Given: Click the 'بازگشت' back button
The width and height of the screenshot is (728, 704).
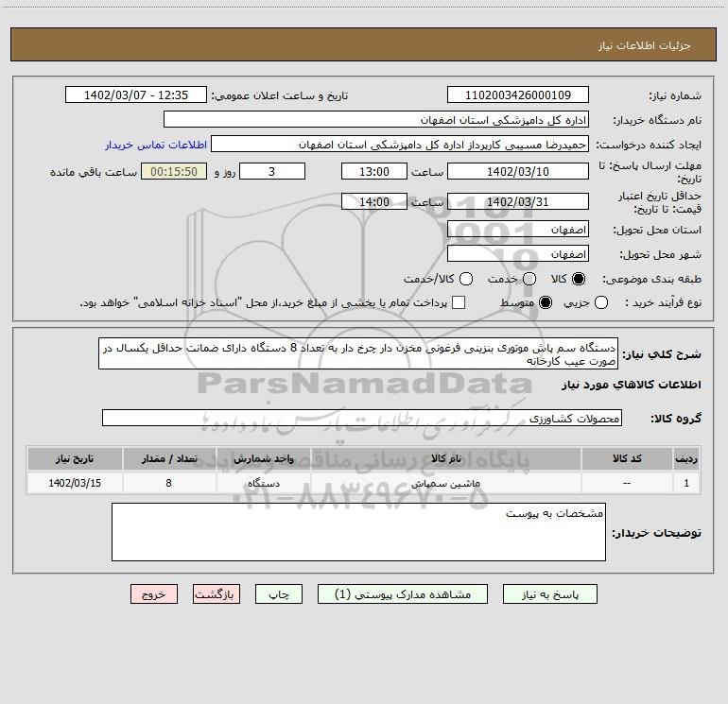Looking at the screenshot, I should point(217,594).
